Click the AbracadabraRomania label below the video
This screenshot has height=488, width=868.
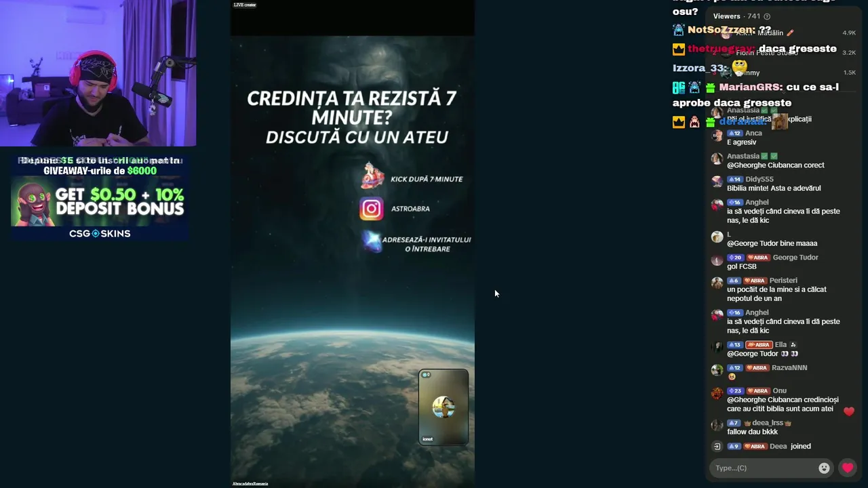(250, 484)
